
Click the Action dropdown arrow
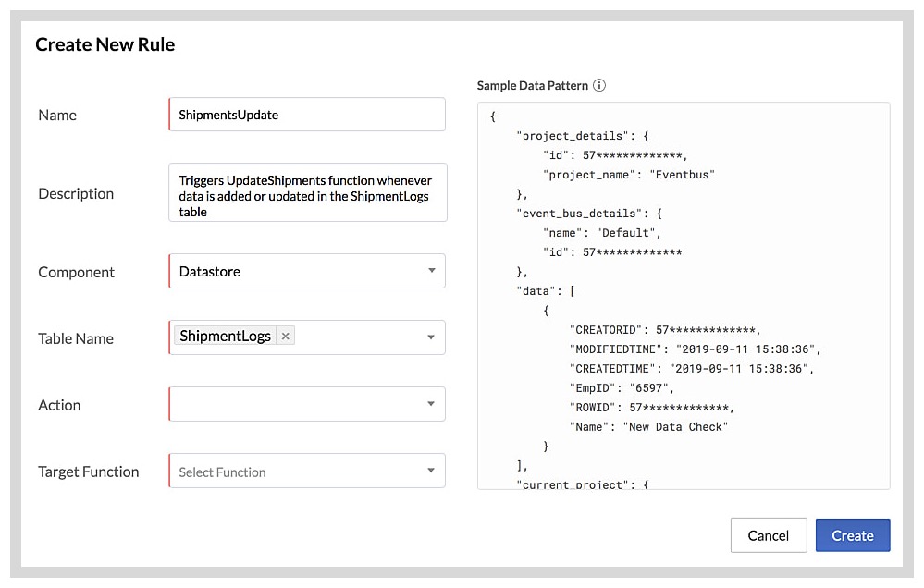431,404
